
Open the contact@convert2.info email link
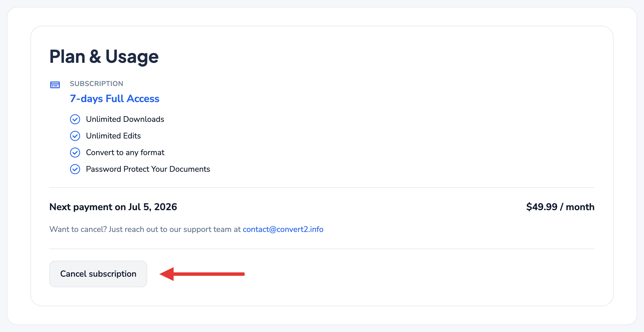283,229
